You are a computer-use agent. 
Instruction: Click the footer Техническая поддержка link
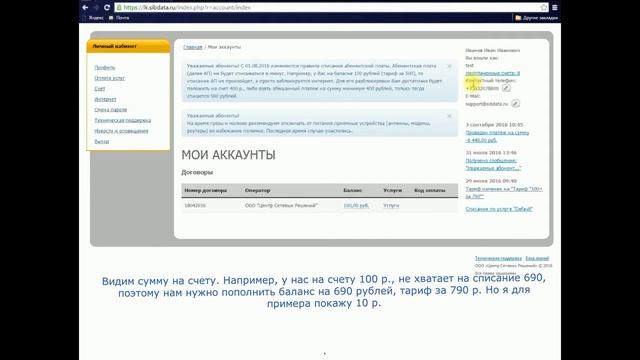coord(498,258)
